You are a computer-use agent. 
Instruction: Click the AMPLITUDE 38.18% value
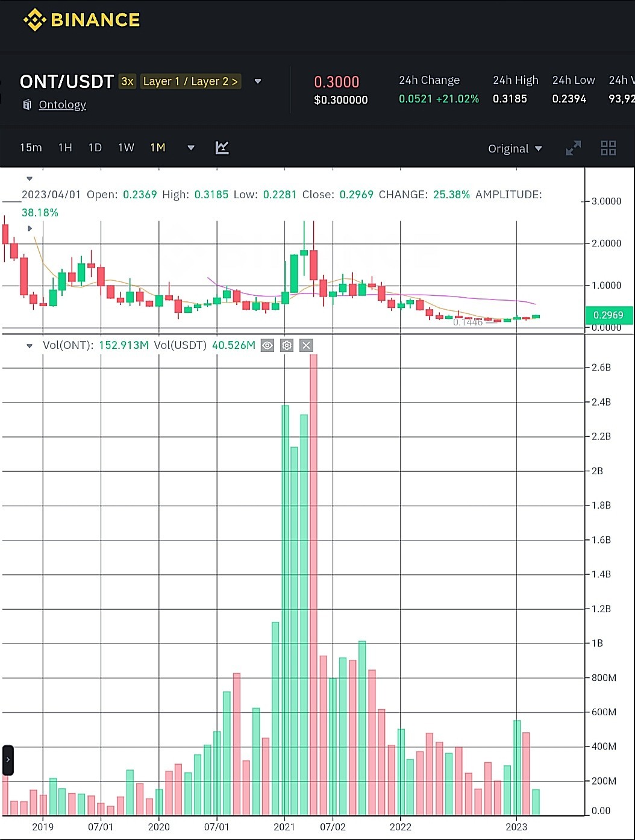pyautogui.click(x=40, y=213)
